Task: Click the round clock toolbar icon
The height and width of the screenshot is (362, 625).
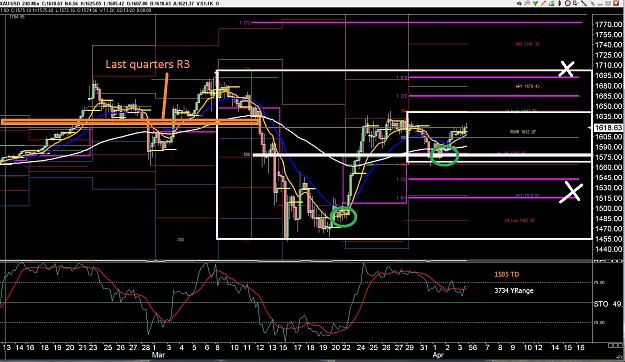Action: click(568, 3)
